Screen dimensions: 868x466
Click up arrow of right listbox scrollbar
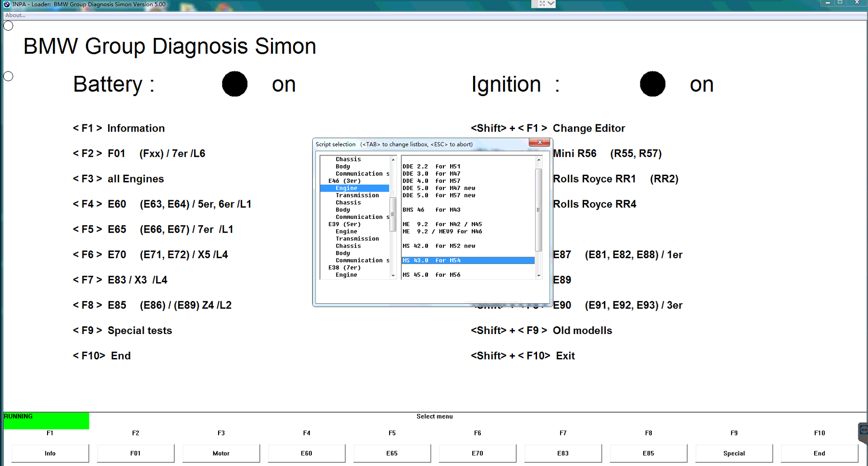pyautogui.click(x=538, y=159)
